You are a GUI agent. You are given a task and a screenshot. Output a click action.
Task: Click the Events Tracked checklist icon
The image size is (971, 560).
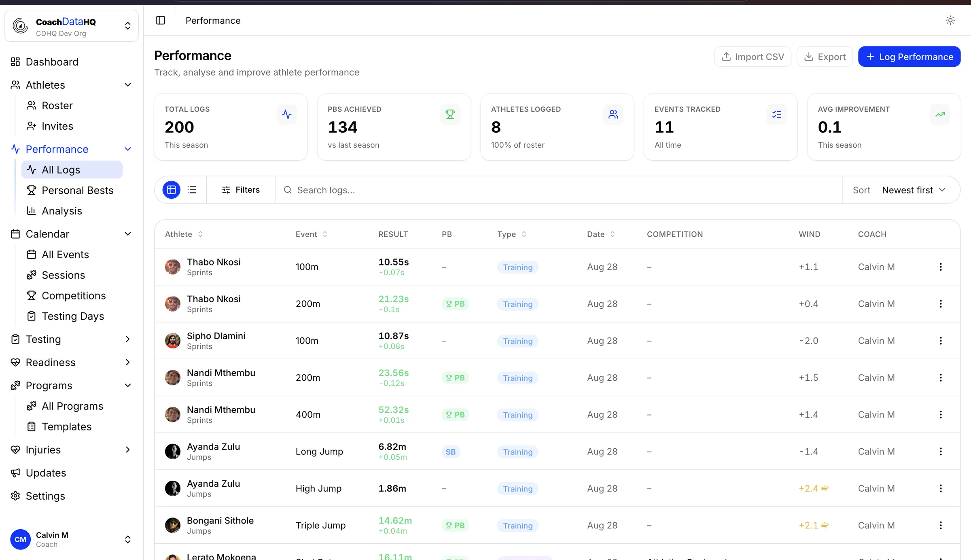[777, 115]
